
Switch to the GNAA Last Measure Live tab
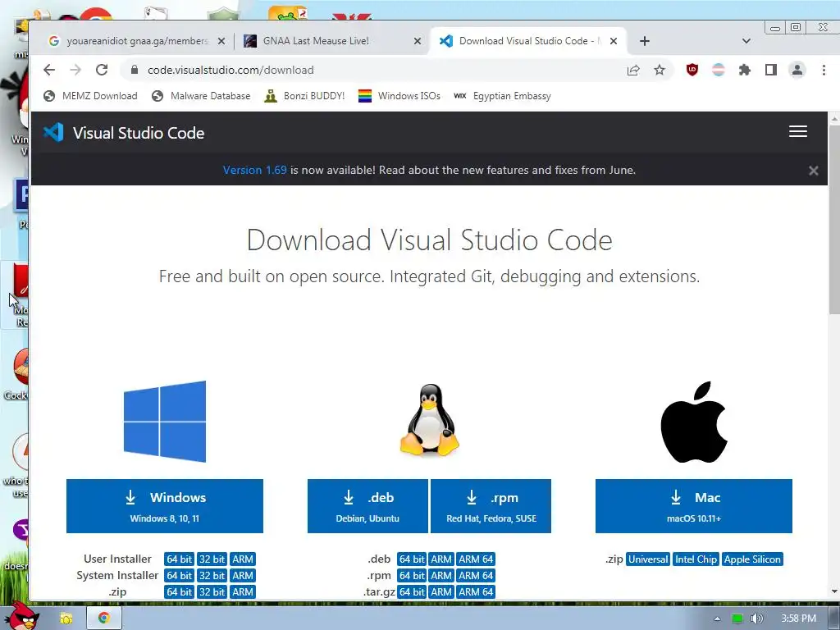click(332, 41)
